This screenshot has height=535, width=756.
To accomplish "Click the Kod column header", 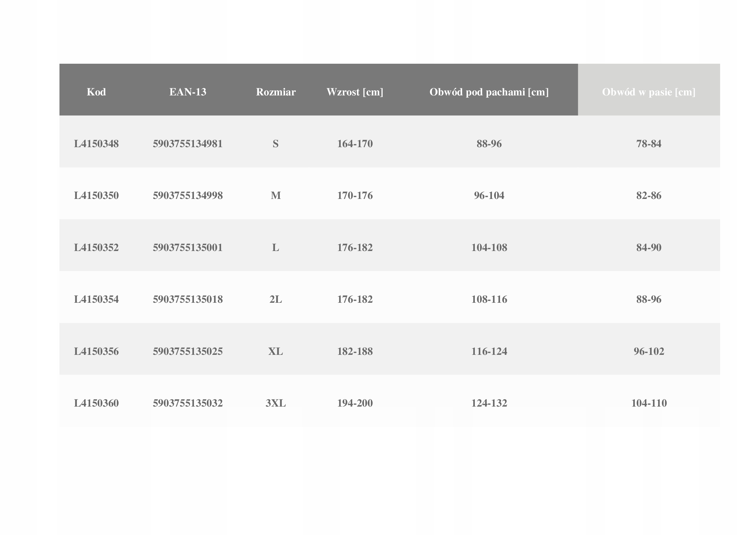I will [x=96, y=92].
